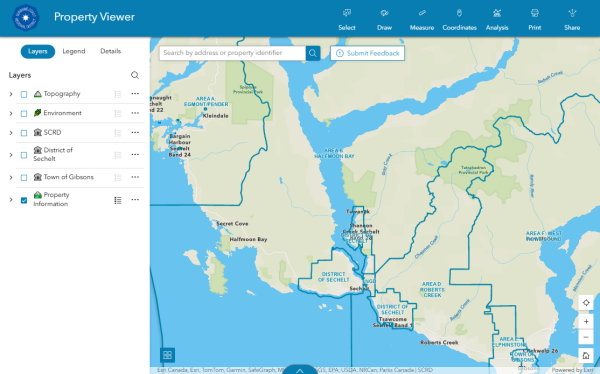This screenshot has height=374, width=600.
Task: Expand the Topography layer group
Action: (11, 94)
